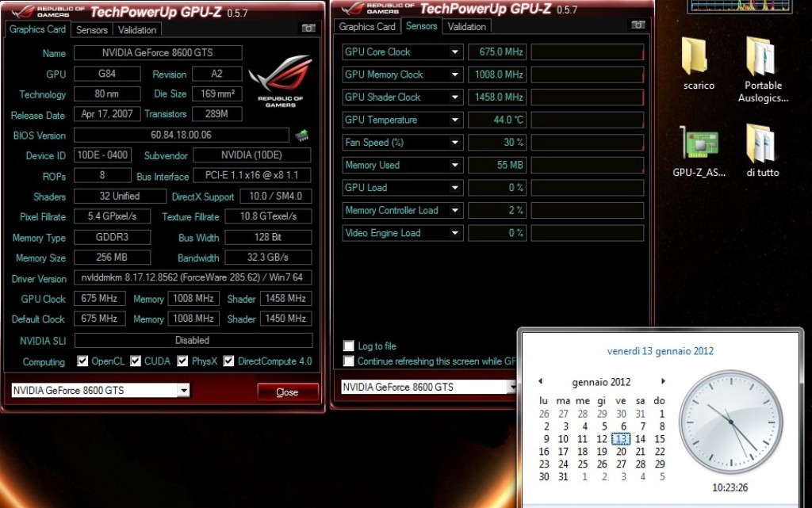Click the 32.3 GB/s bandwidth value
Viewport: 812px width, 508px height.
[268, 258]
